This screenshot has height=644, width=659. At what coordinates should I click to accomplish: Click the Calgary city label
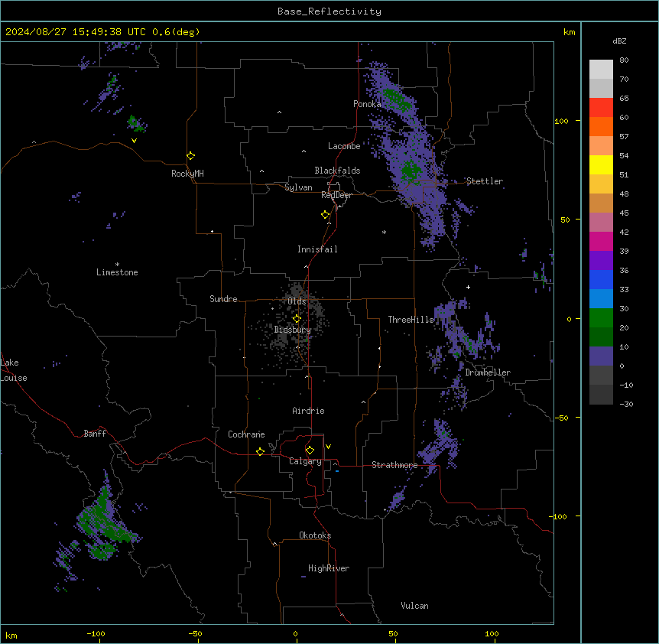[x=305, y=461]
